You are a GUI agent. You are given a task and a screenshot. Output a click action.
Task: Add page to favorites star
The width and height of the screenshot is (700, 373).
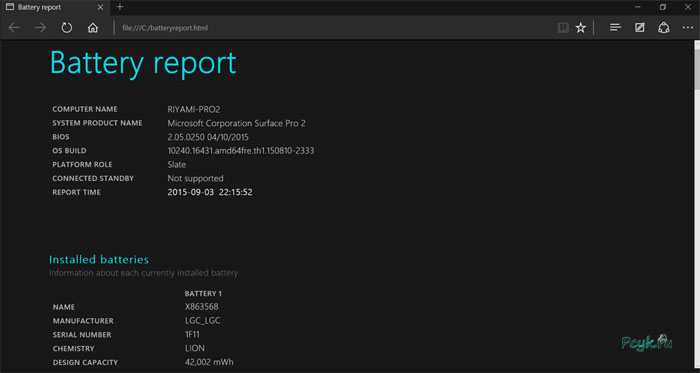(x=580, y=28)
